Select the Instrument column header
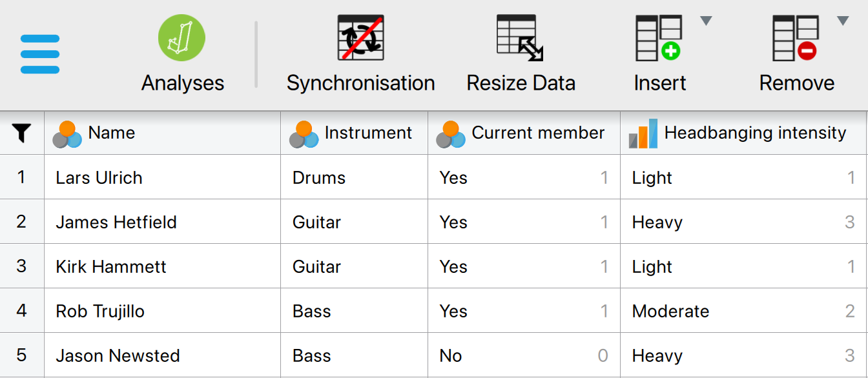 (354, 133)
